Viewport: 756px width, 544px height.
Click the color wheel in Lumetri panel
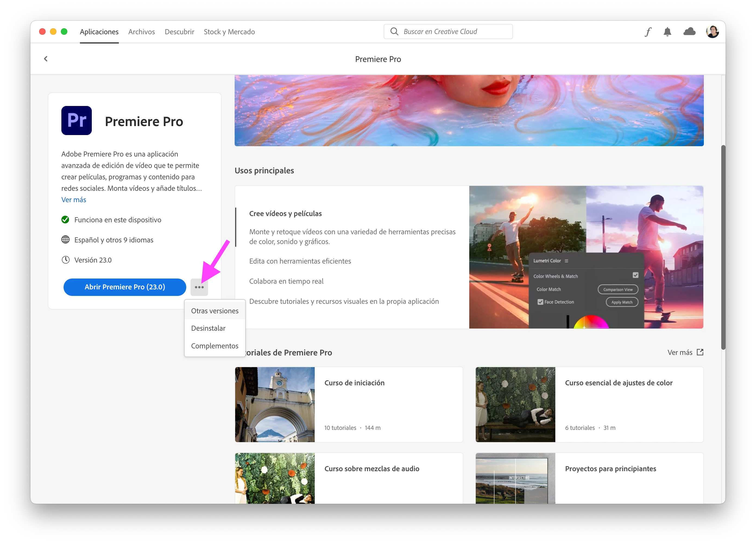591,323
